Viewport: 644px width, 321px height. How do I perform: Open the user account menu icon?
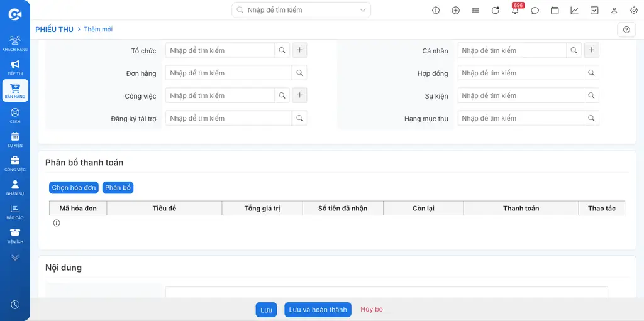614,11
